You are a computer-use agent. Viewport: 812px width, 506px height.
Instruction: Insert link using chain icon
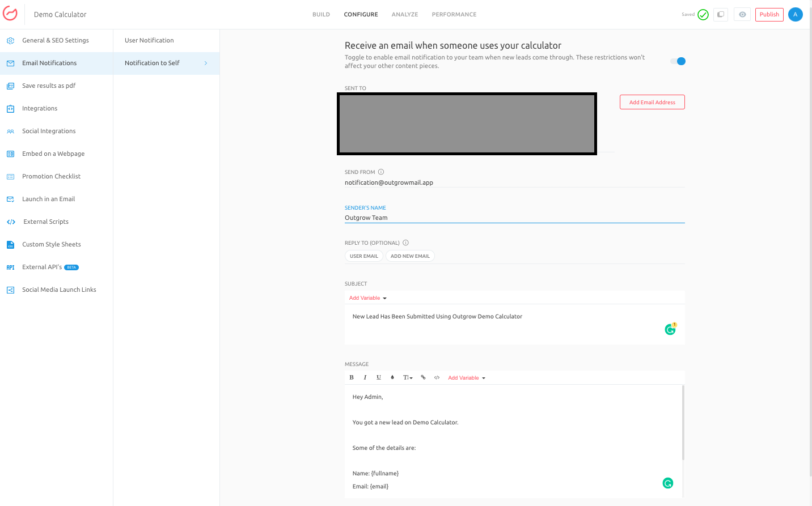point(423,377)
